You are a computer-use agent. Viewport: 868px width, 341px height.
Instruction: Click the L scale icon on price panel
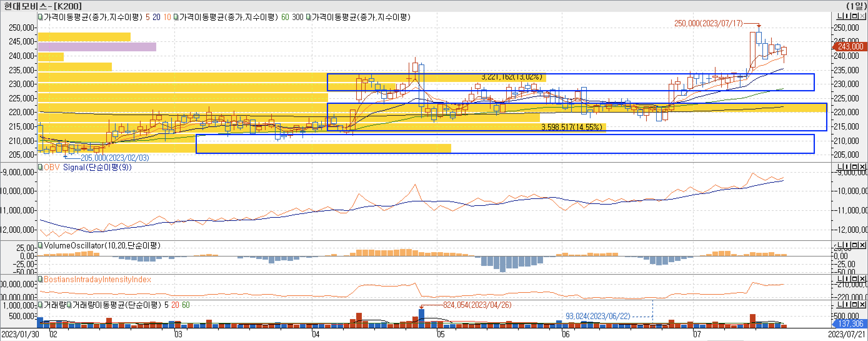840,16
